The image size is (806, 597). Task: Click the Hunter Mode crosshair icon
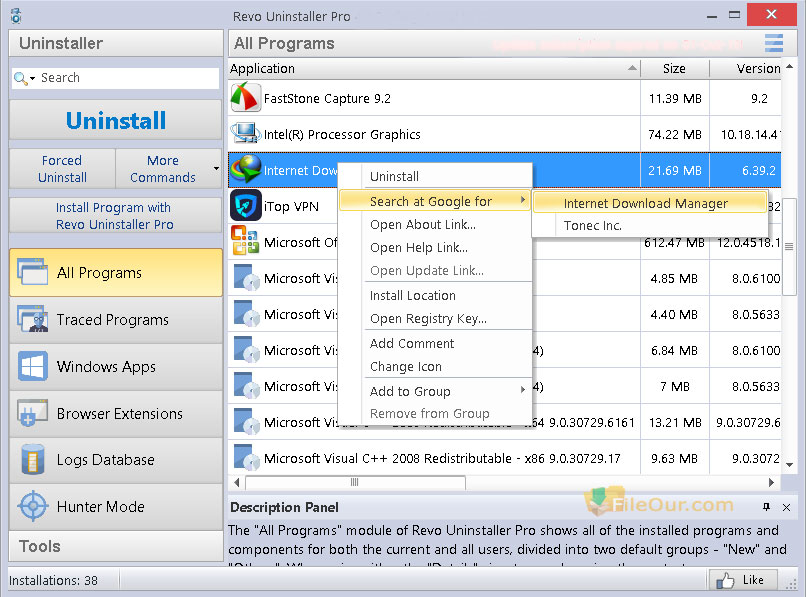33,506
